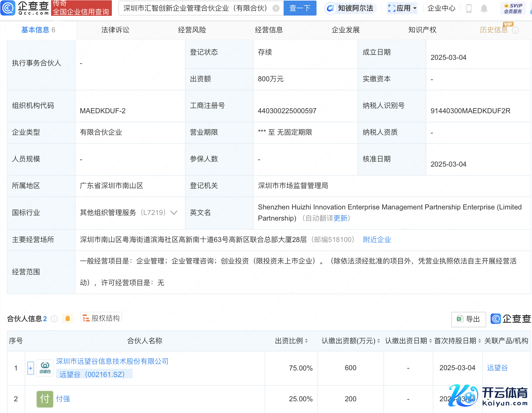Image resolution: width=532 pixels, height=413 pixels.
Task: Switch to the 法律诉讼 tab
Action: tap(115, 30)
